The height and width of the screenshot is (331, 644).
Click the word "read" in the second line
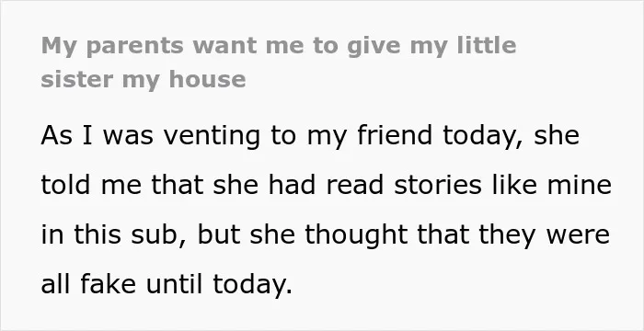(355, 185)
